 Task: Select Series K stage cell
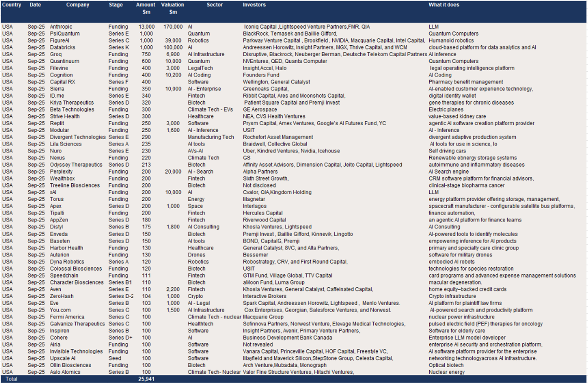tap(119, 47)
